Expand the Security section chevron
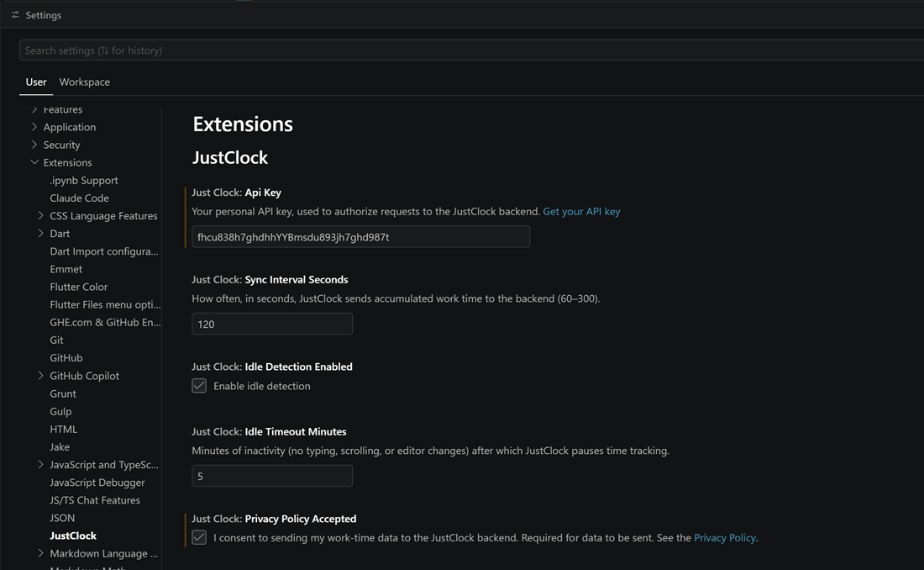 coord(34,145)
